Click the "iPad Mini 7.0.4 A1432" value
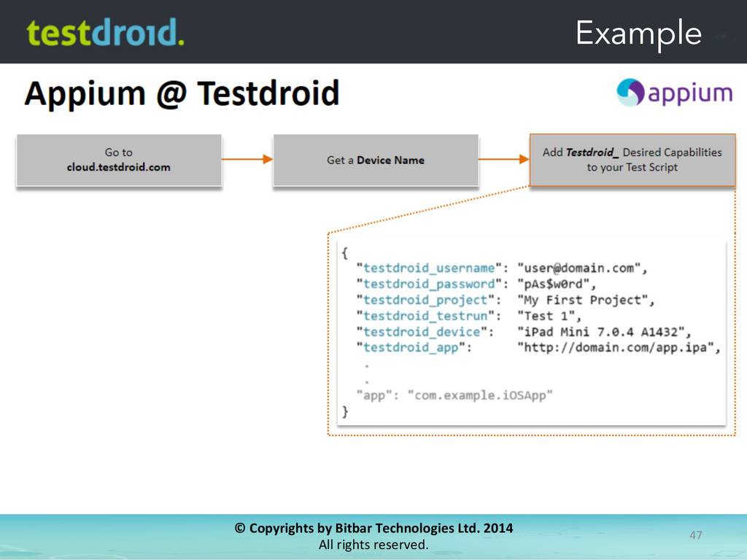This screenshot has width=747, height=560. click(601, 332)
